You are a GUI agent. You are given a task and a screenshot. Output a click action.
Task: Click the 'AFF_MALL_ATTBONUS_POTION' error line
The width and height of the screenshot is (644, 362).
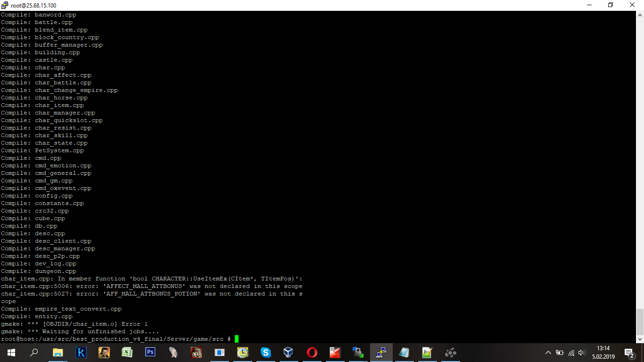[152, 297]
